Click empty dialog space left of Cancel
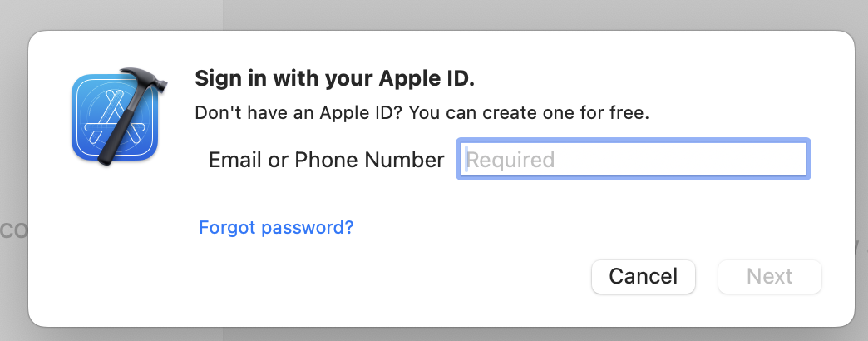The height and width of the screenshot is (341, 868). click(374, 276)
